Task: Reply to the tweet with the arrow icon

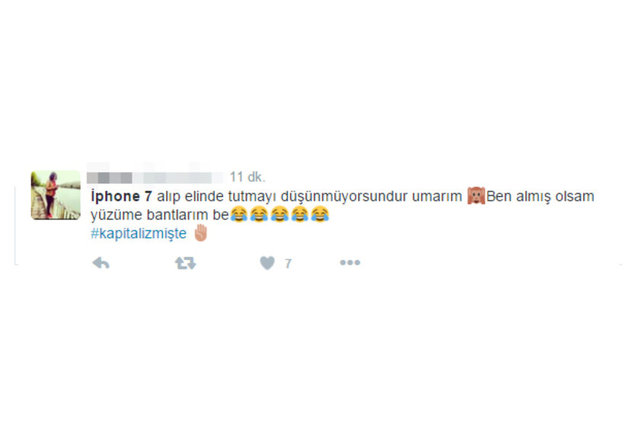Action: pyautogui.click(x=101, y=263)
